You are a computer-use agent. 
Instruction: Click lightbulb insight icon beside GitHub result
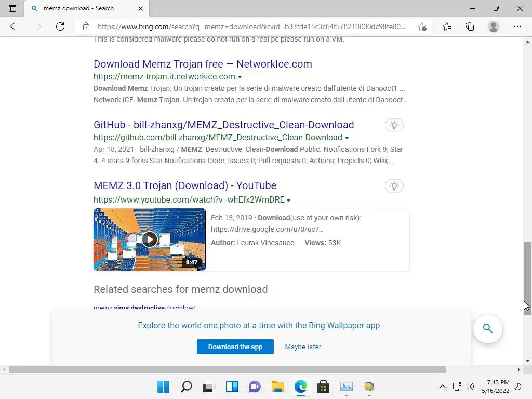tap(394, 125)
